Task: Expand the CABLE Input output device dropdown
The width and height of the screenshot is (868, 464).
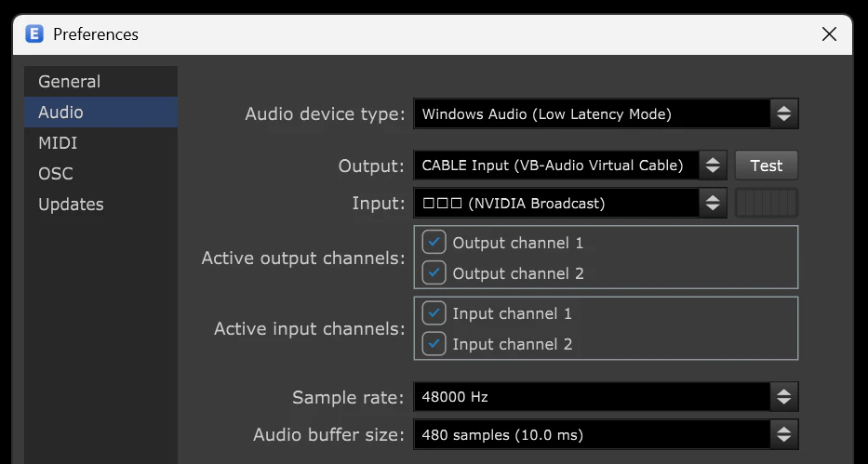Action: [570, 165]
